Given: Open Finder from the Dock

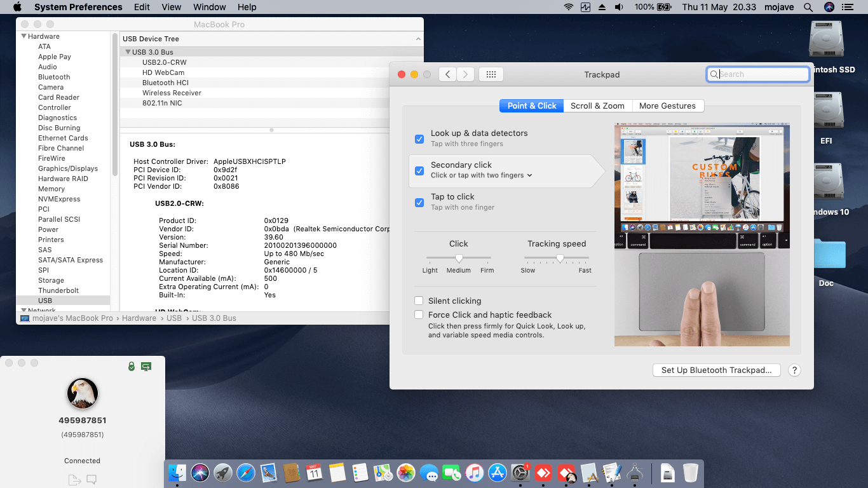Looking at the screenshot, I should (177, 473).
